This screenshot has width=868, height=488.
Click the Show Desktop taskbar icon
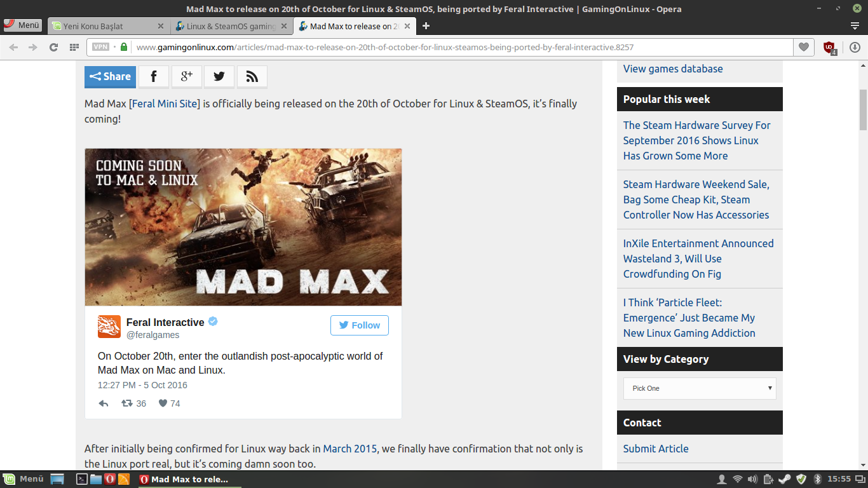(58, 479)
